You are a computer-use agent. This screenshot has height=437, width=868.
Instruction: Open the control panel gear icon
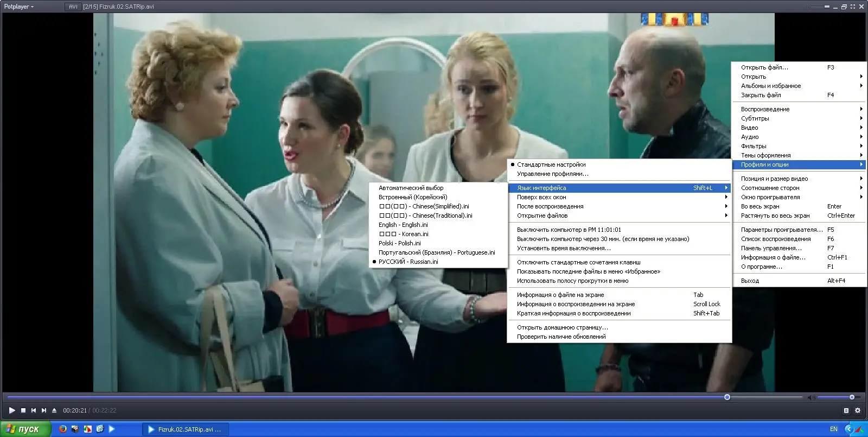858,410
